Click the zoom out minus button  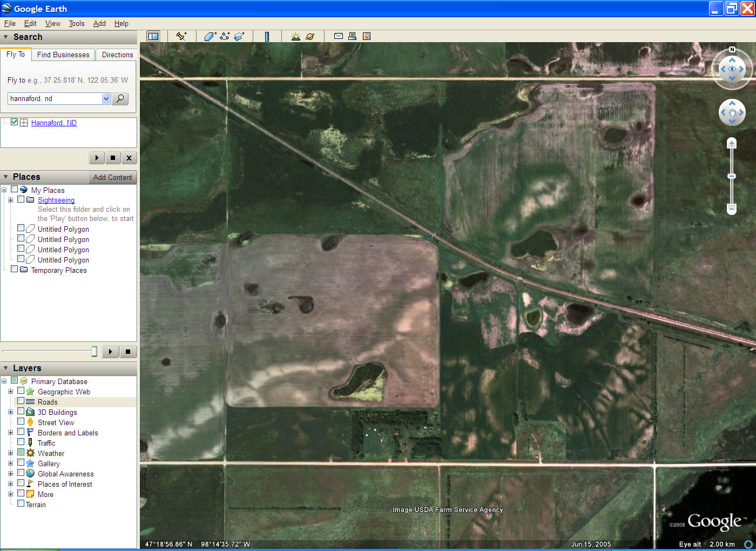point(732,209)
